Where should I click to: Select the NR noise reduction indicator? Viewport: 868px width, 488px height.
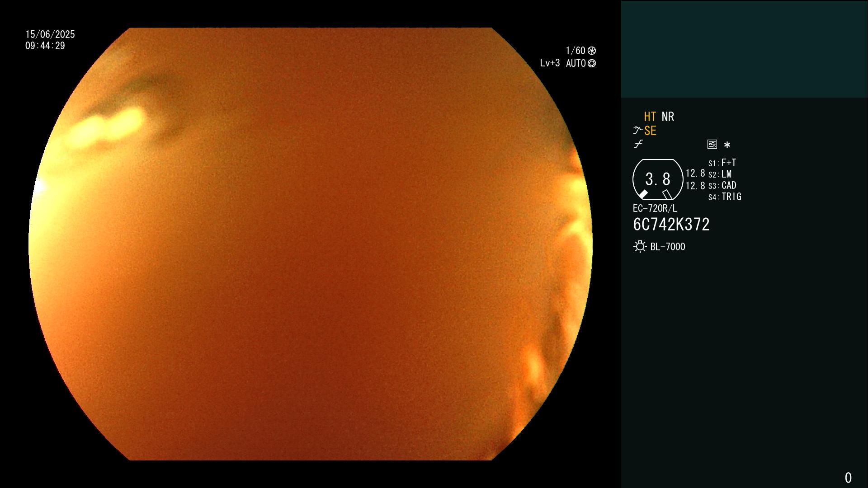[668, 117]
